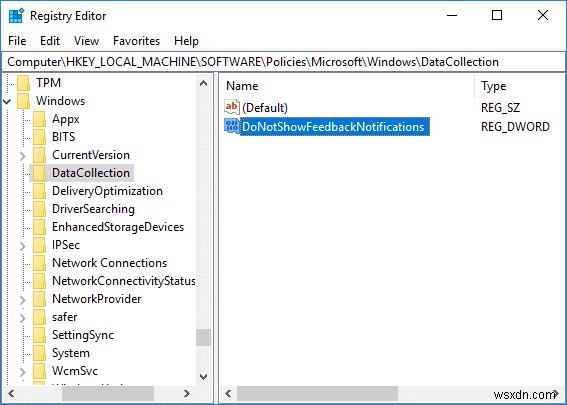Select the (Default) value name

(x=265, y=108)
